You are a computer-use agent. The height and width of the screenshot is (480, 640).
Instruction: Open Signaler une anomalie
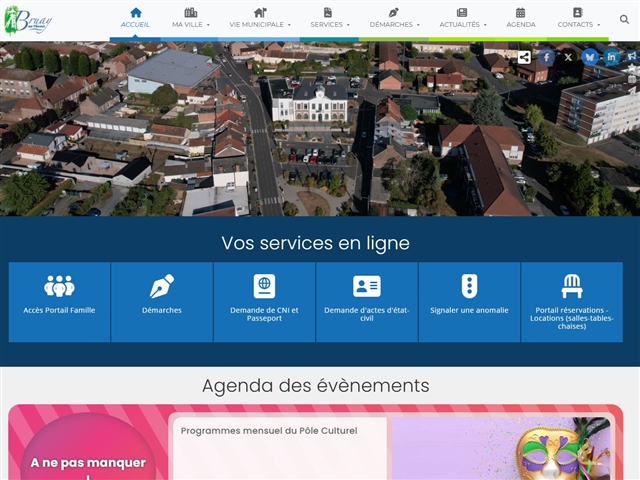click(469, 310)
